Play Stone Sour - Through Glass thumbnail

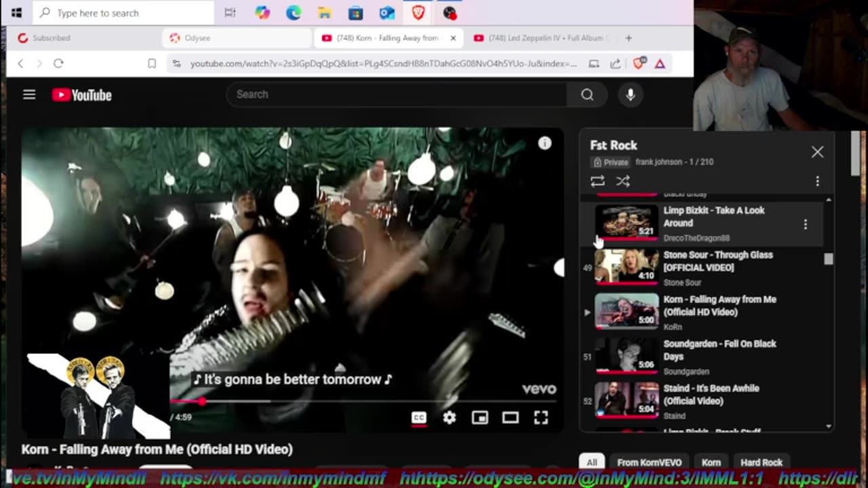(627, 266)
